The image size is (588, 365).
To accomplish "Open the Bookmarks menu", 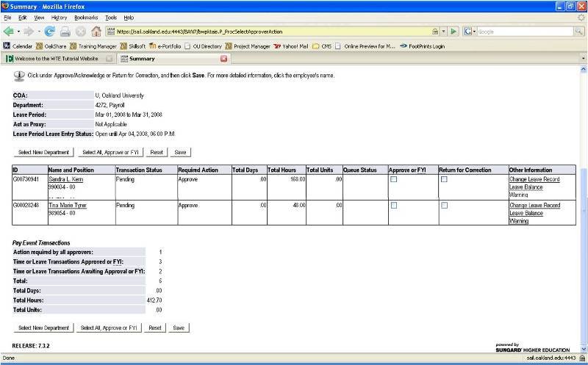I will point(85,17).
